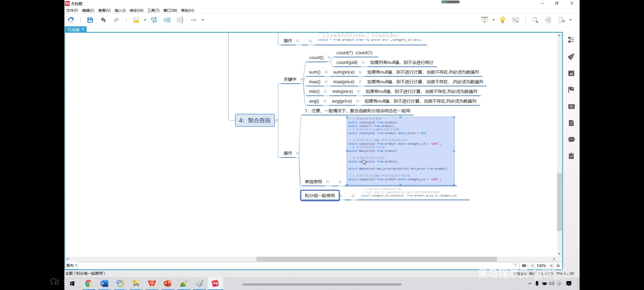Click the 画布 1 sheet tab
Image resolution: width=644 pixels, height=290 pixels.
click(72, 265)
